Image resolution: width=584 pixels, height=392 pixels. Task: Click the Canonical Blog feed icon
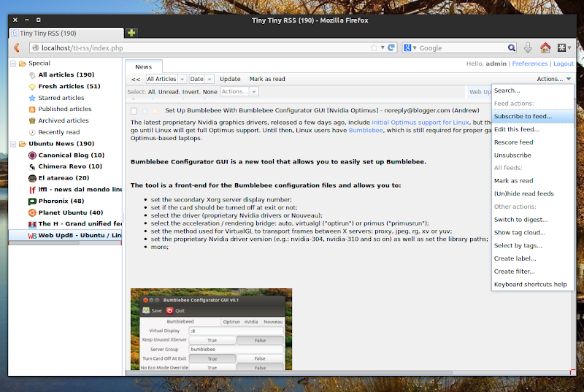point(32,155)
